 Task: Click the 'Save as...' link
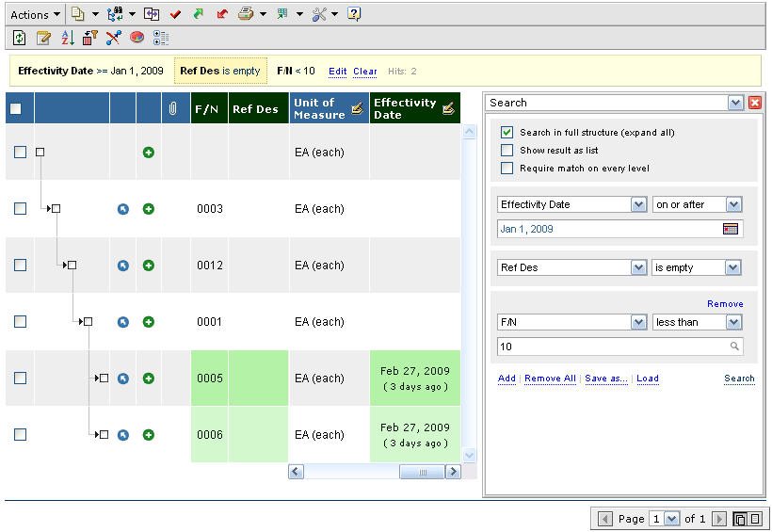point(605,379)
